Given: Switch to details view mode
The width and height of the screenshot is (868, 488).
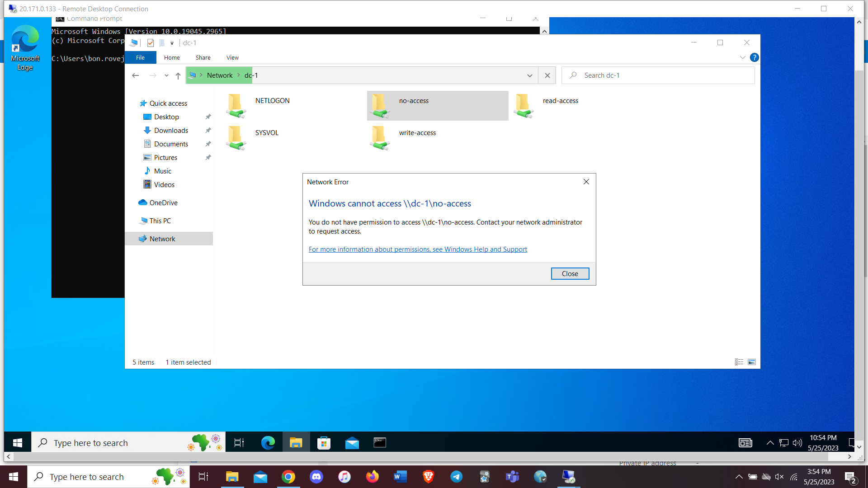Looking at the screenshot, I should click(739, 362).
